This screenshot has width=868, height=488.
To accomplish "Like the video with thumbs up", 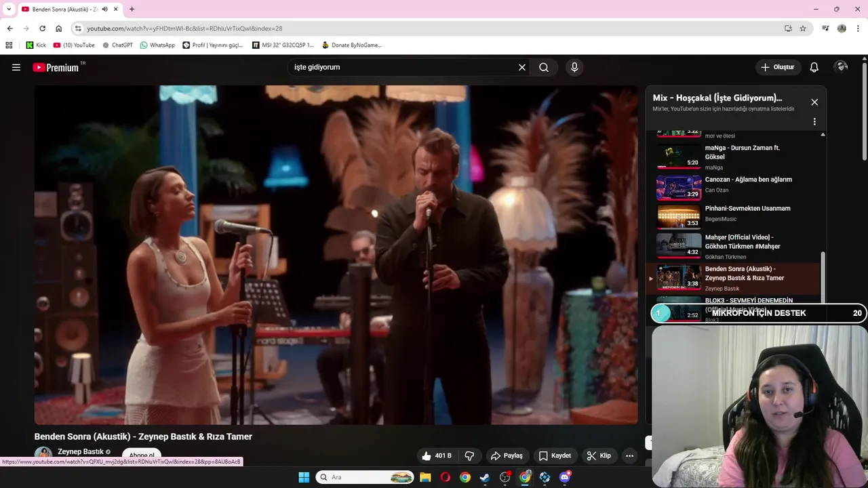I will pyautogui.click(x=436, y=455).
